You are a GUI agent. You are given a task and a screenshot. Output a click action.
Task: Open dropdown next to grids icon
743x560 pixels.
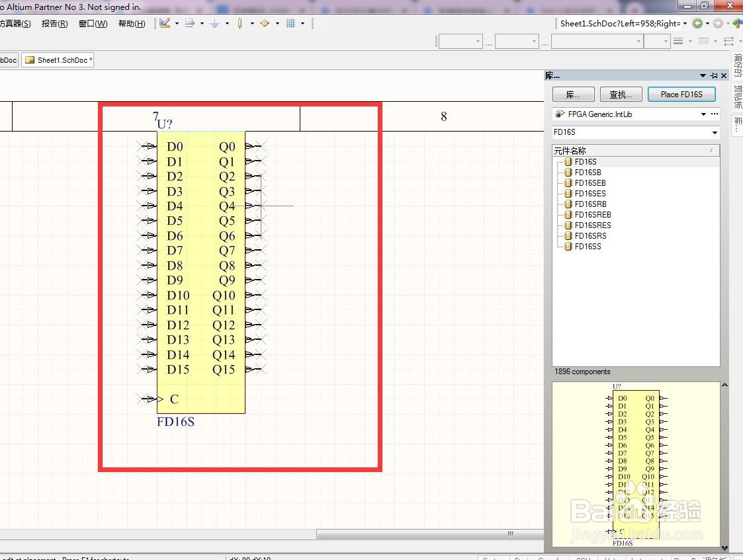point(302,23)
